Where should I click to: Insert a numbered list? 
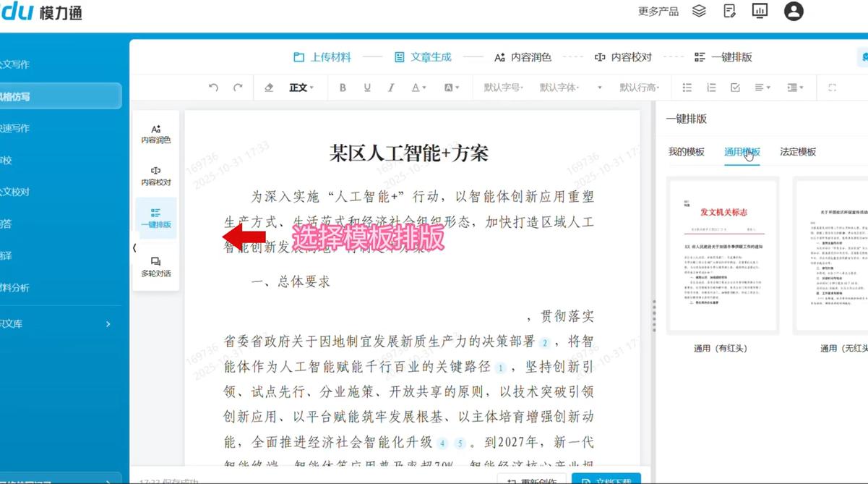tap(711, 88)
